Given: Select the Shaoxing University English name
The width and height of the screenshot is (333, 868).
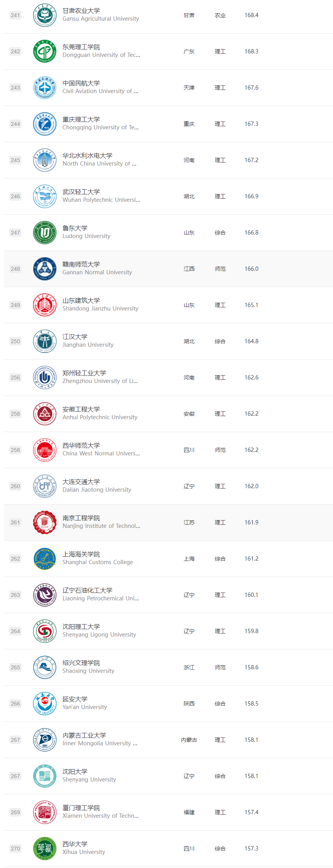Looking at the screenshot, I should [88, 671].
